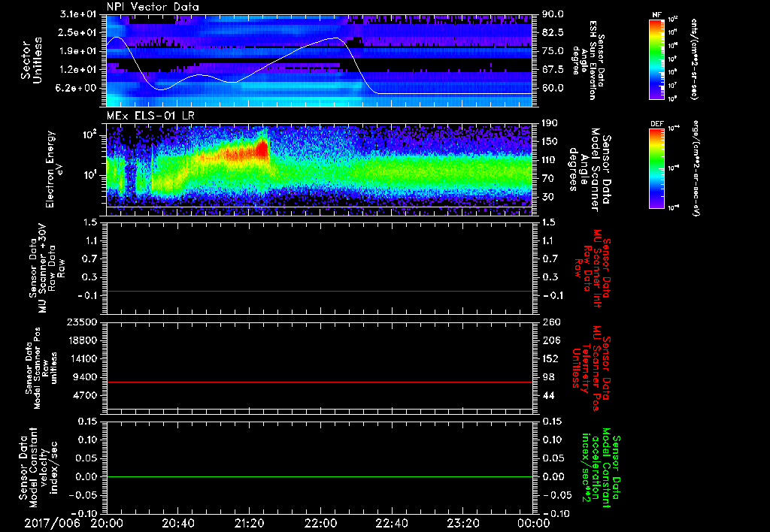770x532 pixels.
Task: Click the red line in scanner position panel
Action: click(x=319, y=382)
